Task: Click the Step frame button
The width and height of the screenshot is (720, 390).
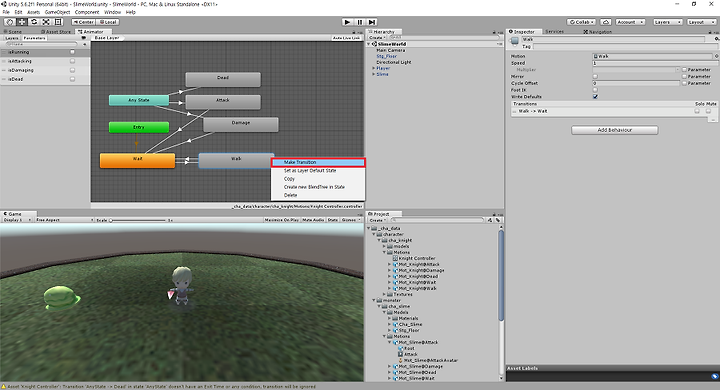Action: pos(372,22)
